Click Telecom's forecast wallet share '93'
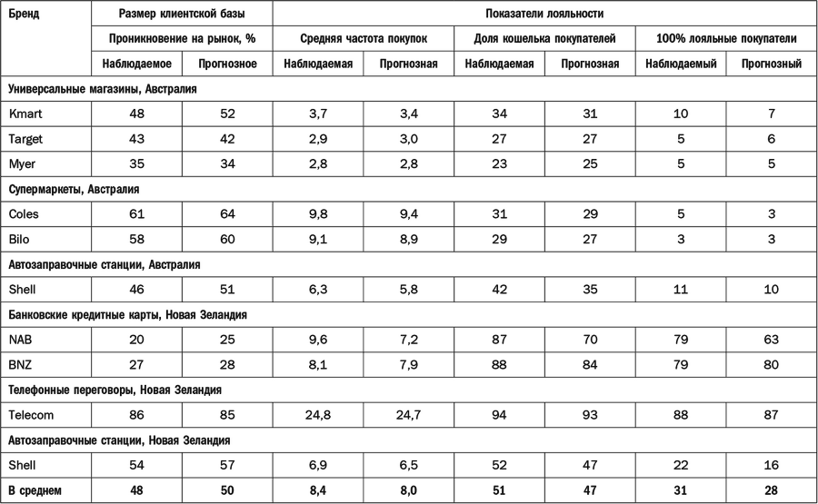The width and height of the screenshot is (818, 504). click(x=590, y=415)
